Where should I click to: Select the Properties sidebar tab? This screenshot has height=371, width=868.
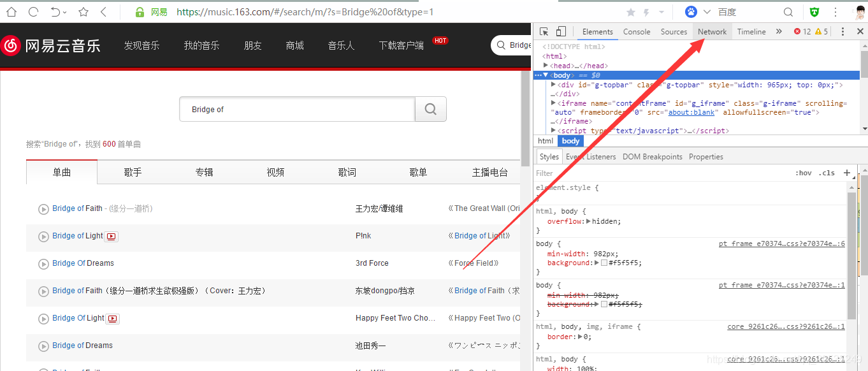pyautogui.click(x=706, y=157)
